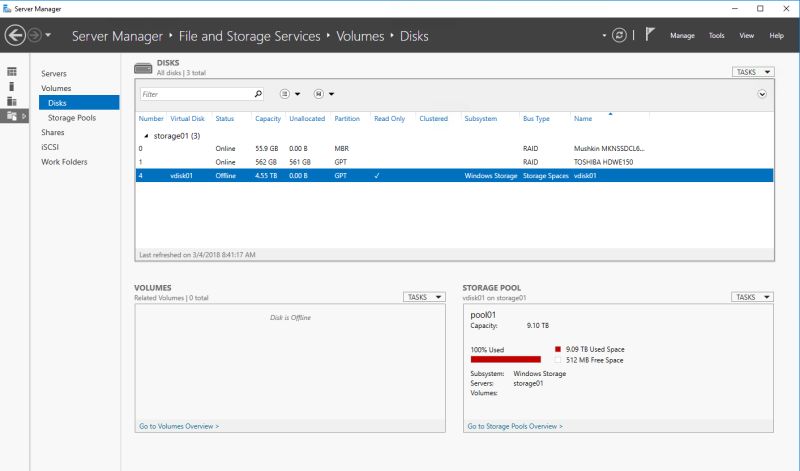Open the Disks TASKS dropdown
The width and height of the screenshot is (800, 471).
pyautogui.click(x=753, y=72)
